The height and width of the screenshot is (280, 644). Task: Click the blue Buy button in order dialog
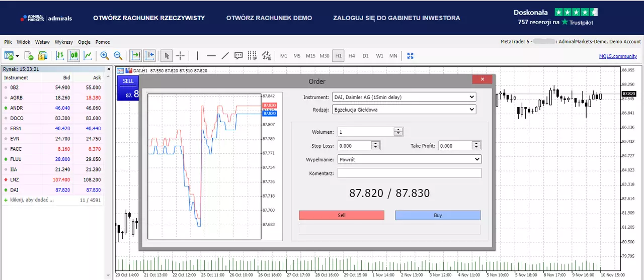438,215
